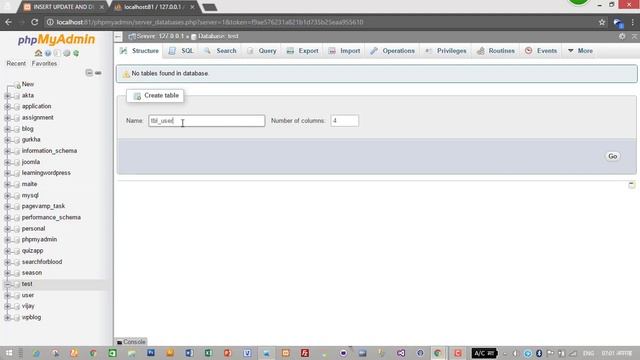Viewport: 640px width, 360px height.
Task: Click the New database icon in the tree
Action: [x=18, y=85]
